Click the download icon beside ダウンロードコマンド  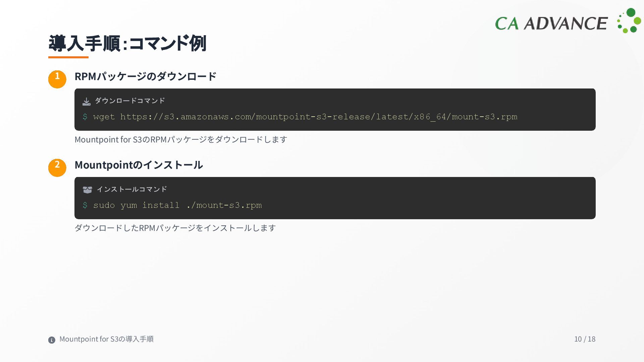click(x=87, y=101)
